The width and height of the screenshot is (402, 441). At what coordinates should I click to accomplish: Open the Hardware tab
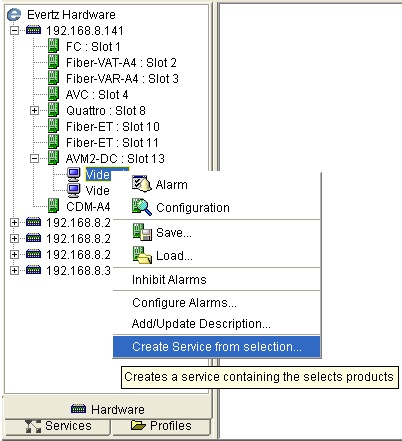[108, 409]
